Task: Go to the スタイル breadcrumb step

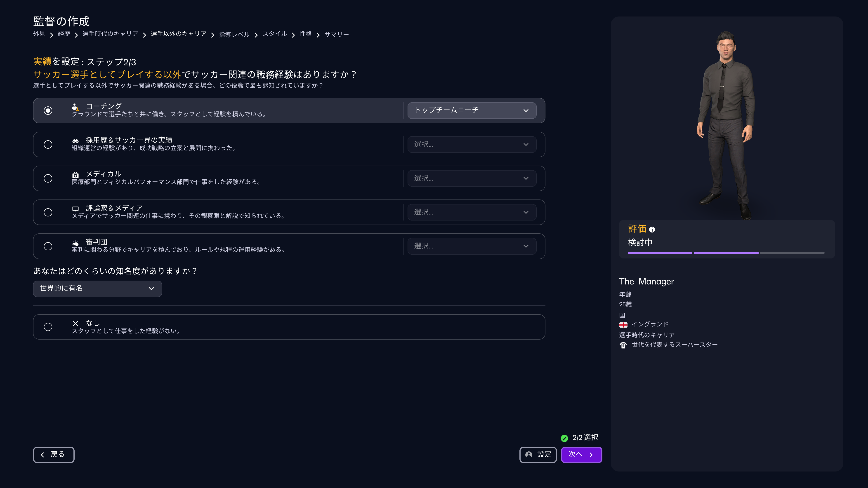Action: pyautogui.click(x=275, y=34)
